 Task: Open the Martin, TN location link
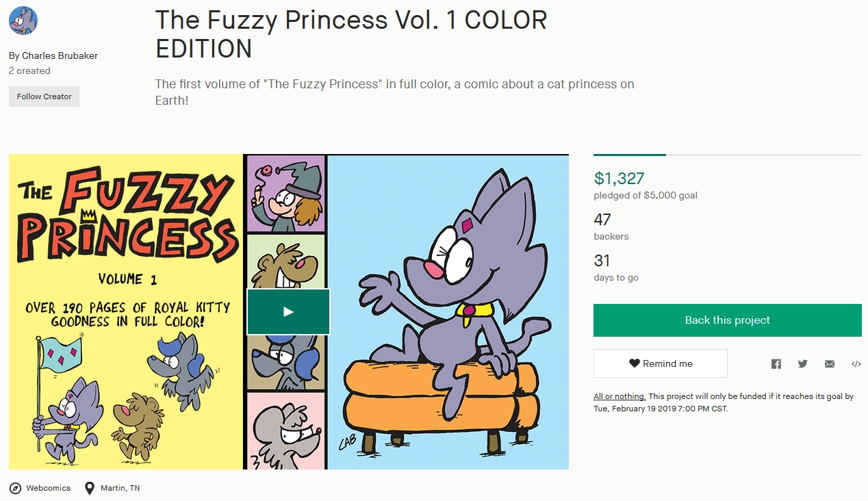point(120,488)
